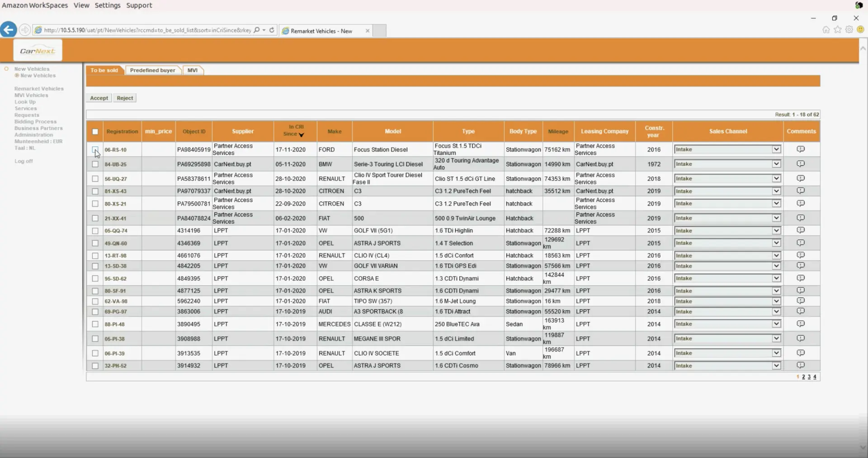868x458 pixels.
Task: Select checkbox for 05-QQ-74 vehicle
Action: [x=95, y=231]
